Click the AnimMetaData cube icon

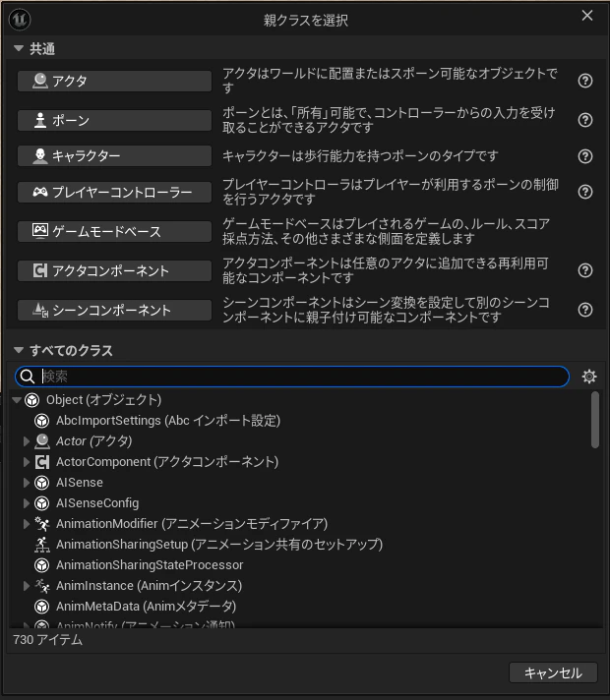click(42, 607)
